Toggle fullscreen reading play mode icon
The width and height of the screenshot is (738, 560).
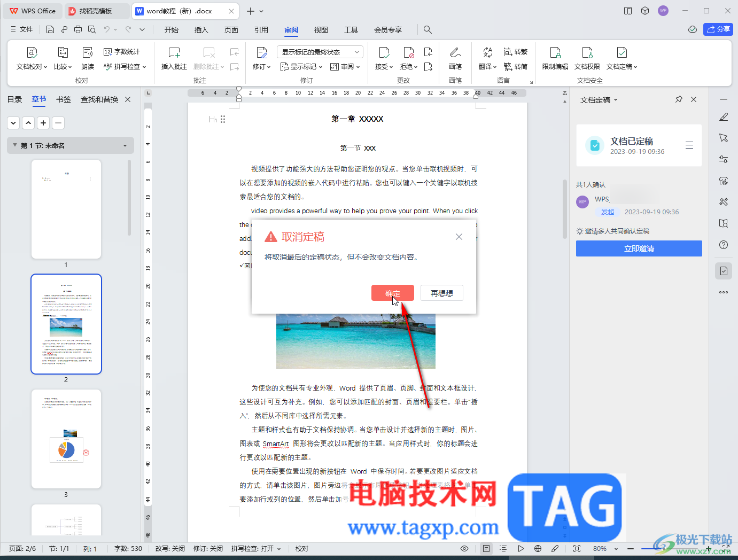(x=521, y=549)
